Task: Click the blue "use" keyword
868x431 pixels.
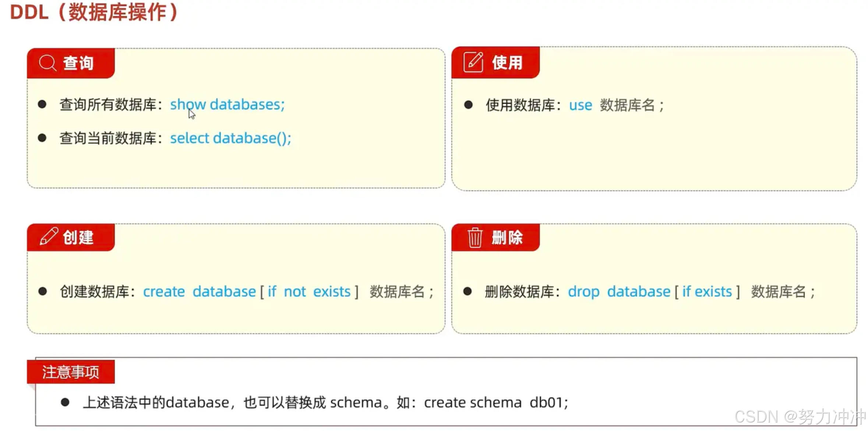Action: point(580,106)
